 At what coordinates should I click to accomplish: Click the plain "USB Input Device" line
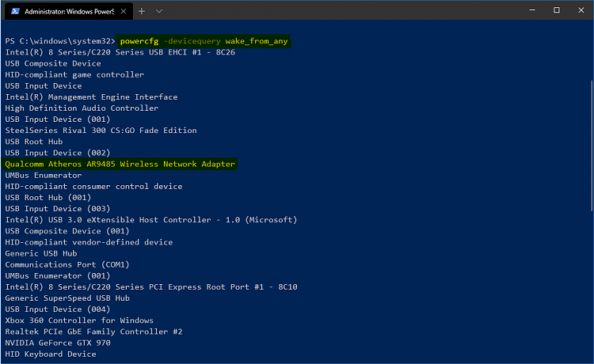pos(44,86)
